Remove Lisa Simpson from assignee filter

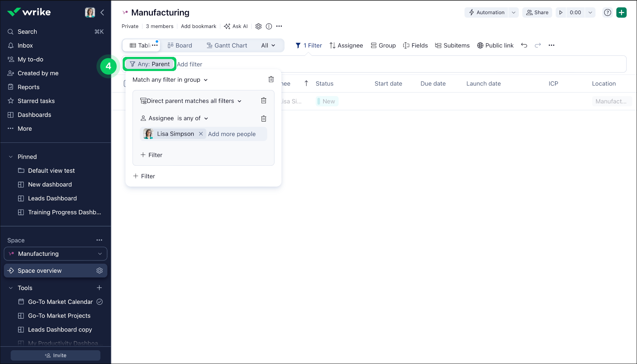201,134
